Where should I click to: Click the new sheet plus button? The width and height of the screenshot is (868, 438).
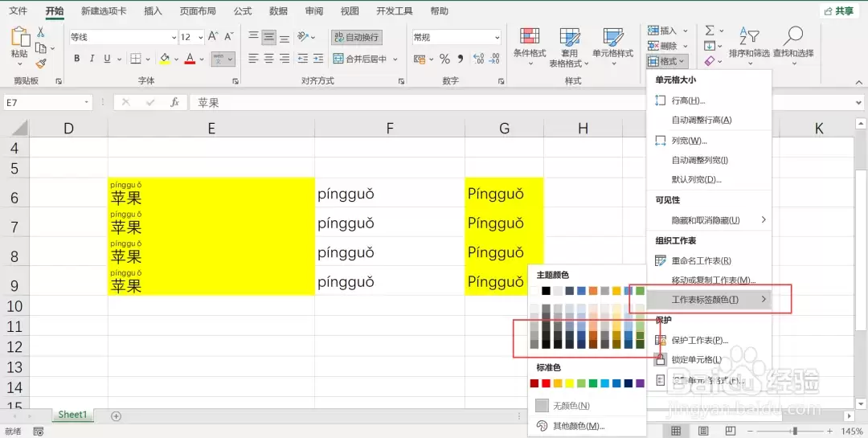117,416
